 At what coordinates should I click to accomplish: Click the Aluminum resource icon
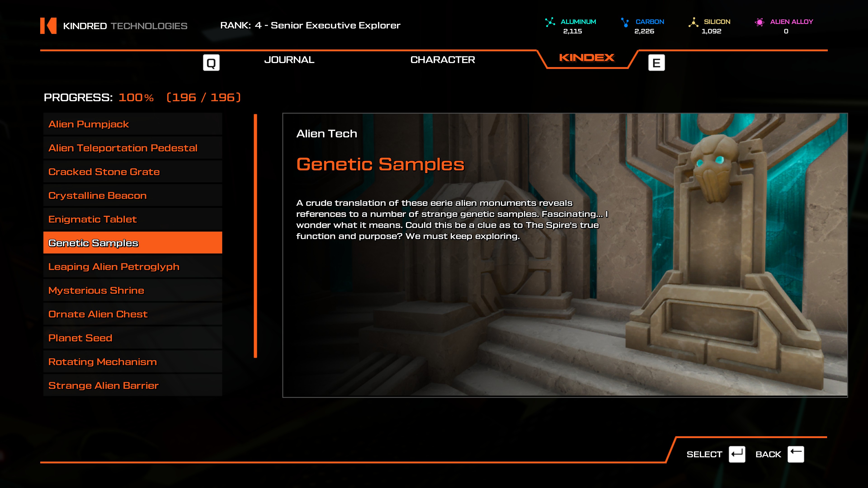point(550,22)
